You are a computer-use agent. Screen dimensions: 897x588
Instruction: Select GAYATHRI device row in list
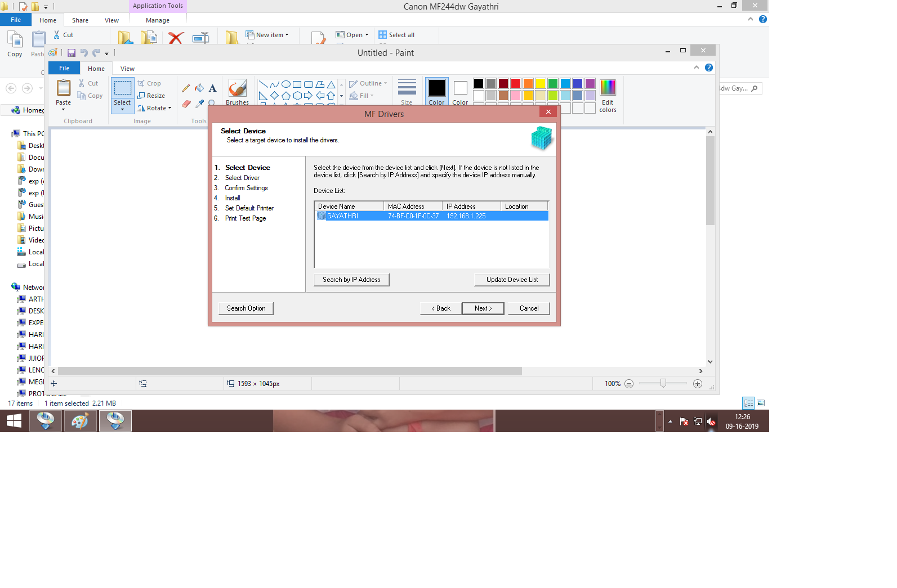point(432,216)
